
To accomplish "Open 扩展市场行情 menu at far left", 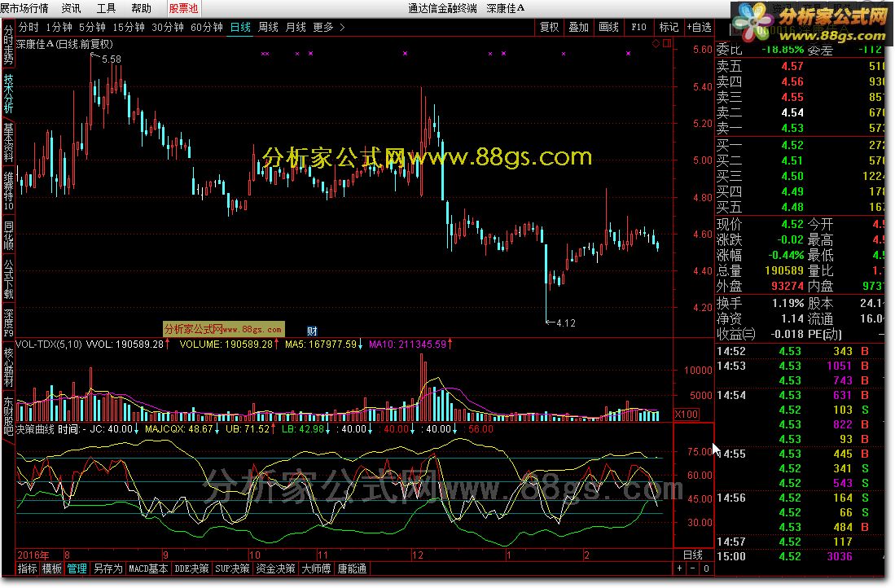I will [x=24, y=8].
